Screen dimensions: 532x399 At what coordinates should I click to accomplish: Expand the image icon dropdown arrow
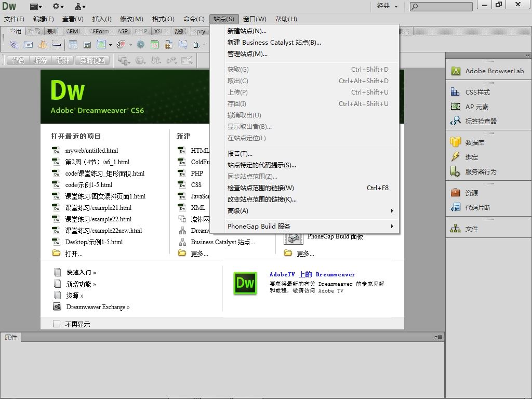(x=110, y=45)
